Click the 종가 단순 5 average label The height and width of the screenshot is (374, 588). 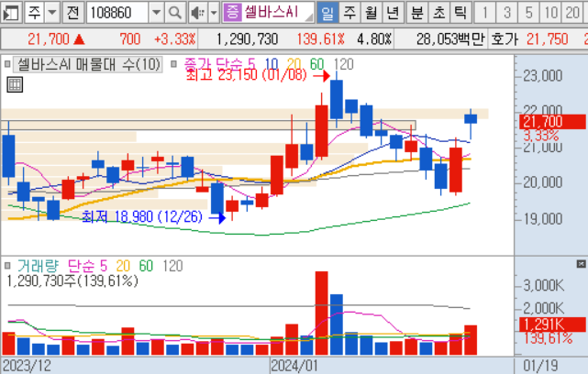[220, 64]
